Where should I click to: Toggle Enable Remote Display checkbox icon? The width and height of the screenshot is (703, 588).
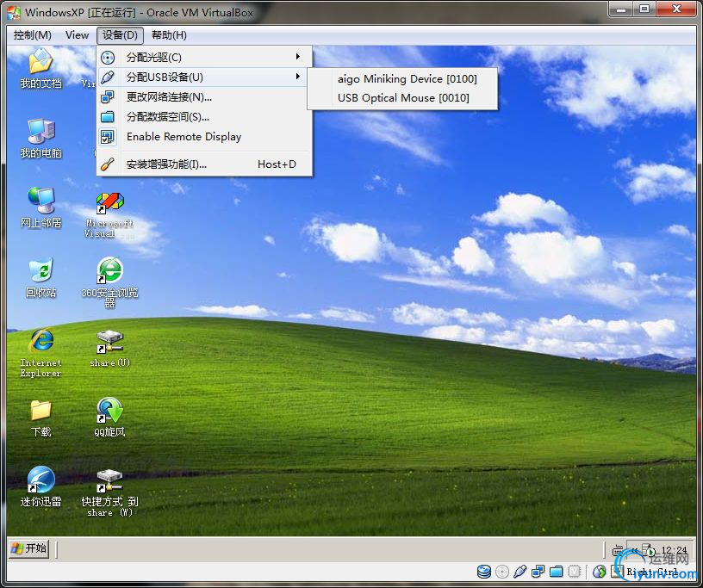point(108,137)
